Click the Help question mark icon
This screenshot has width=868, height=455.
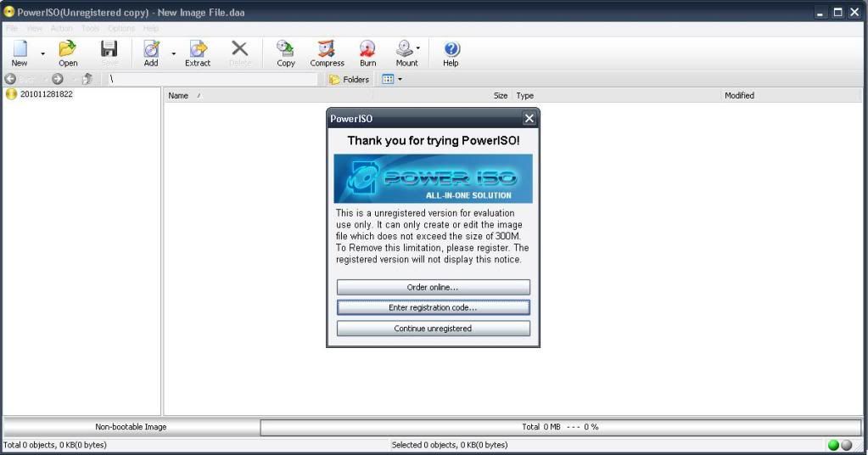[451, 53]
